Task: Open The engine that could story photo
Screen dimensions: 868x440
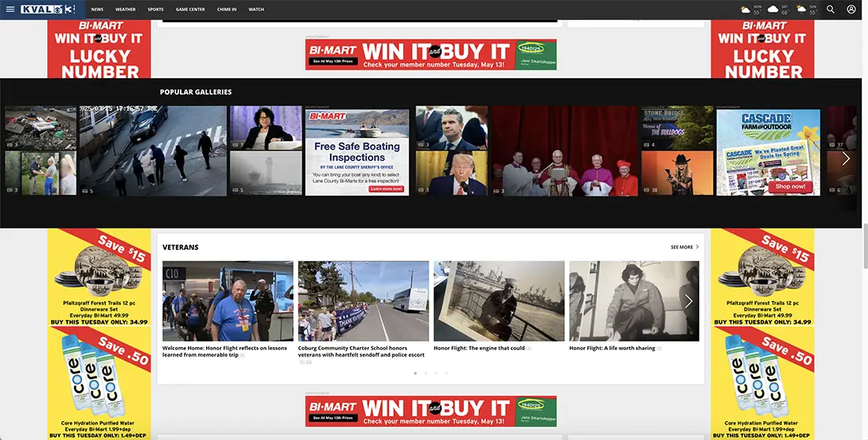Action: coord(499,301)
